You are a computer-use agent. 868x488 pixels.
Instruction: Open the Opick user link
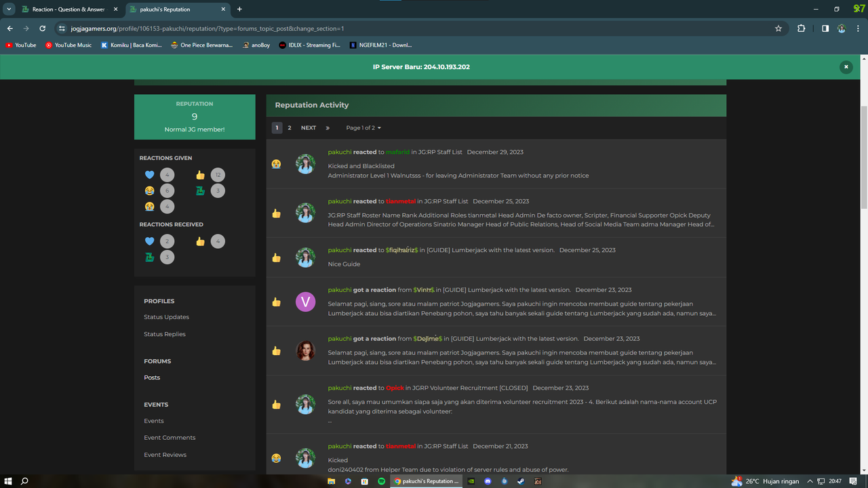[395, 388]
